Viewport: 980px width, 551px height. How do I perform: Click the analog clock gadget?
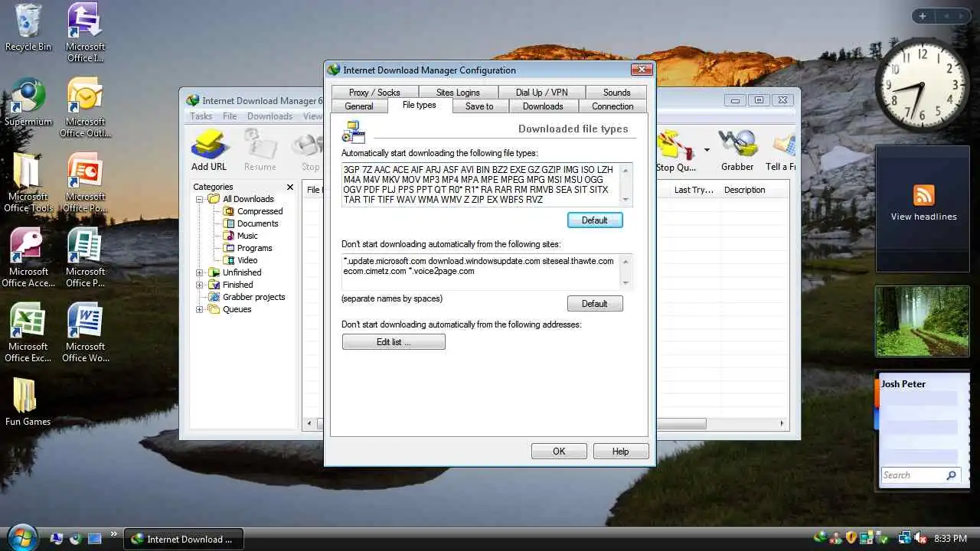pos(922,86)
